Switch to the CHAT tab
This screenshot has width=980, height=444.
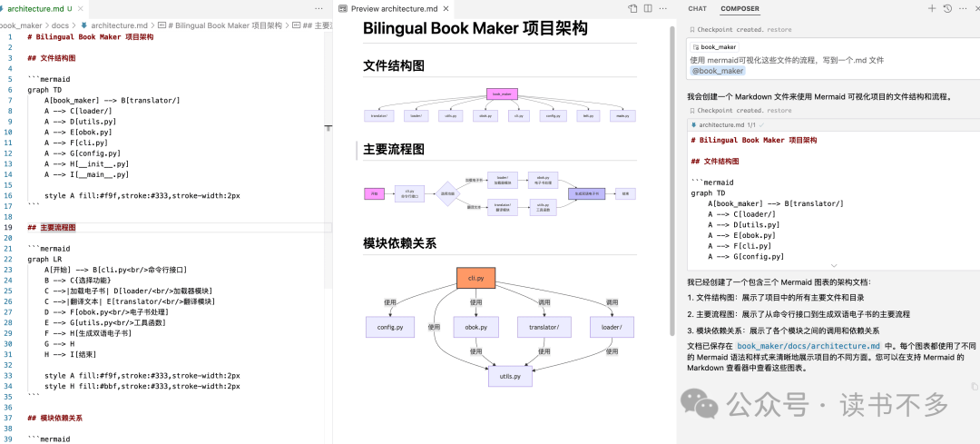[x=697, y=9]
